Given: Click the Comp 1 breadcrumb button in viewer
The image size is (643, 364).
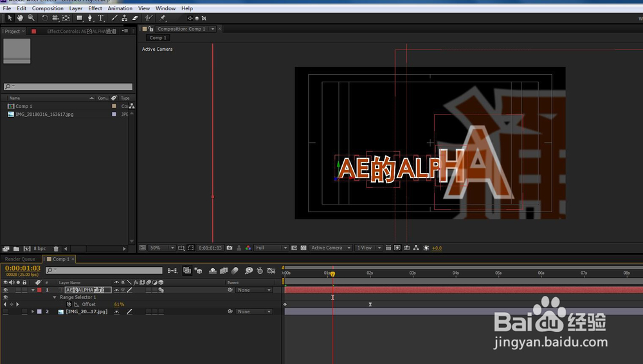Looking at the screenshot, I should (x=158, y=38).
